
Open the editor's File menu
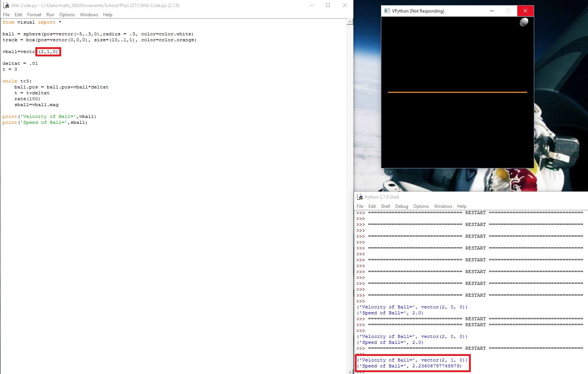tap(6, 15)
